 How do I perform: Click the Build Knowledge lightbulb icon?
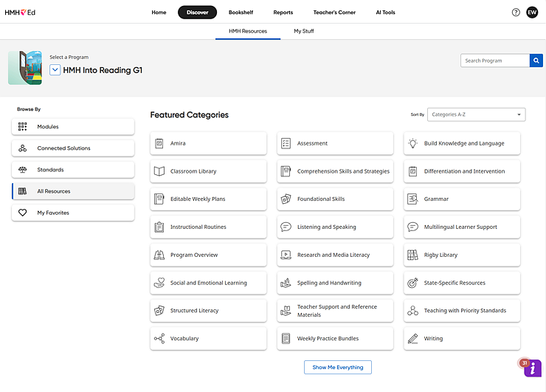(412, 143)
